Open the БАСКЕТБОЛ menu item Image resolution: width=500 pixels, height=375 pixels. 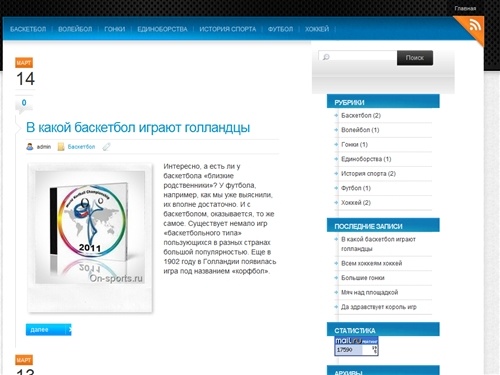[28, 29]
